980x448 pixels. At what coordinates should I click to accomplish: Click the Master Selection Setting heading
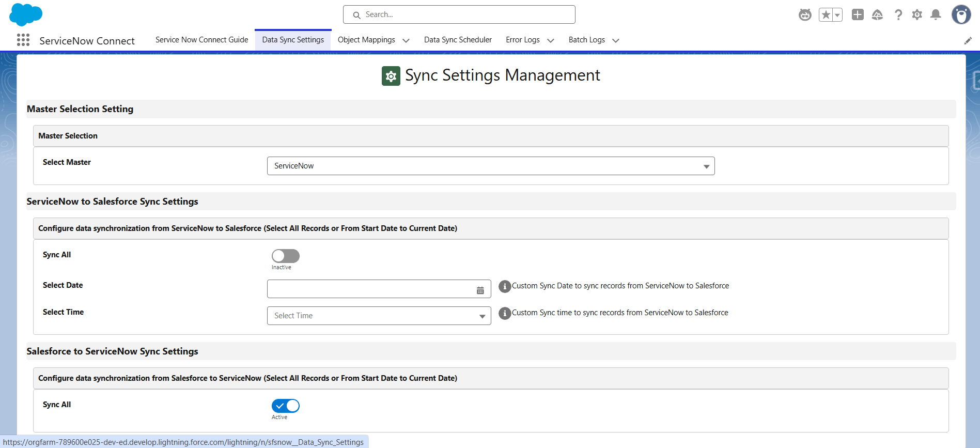click(x=80, y=109)
